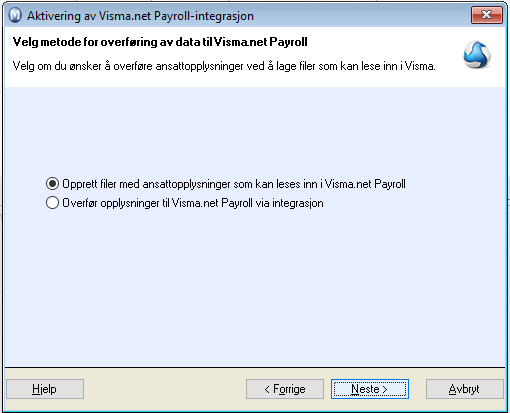This screenshot has height=413, width=510.
Task: Click the round M application icon in title bar
Action: point(15,16)
